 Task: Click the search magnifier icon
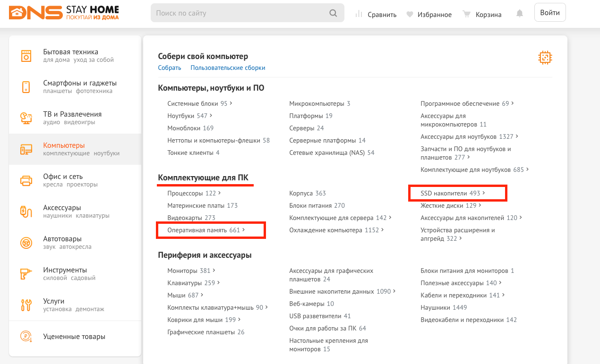tap(333, 13)
